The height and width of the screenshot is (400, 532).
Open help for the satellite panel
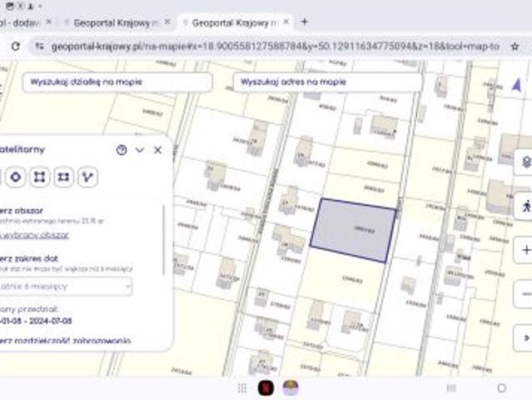click(122, 150)
